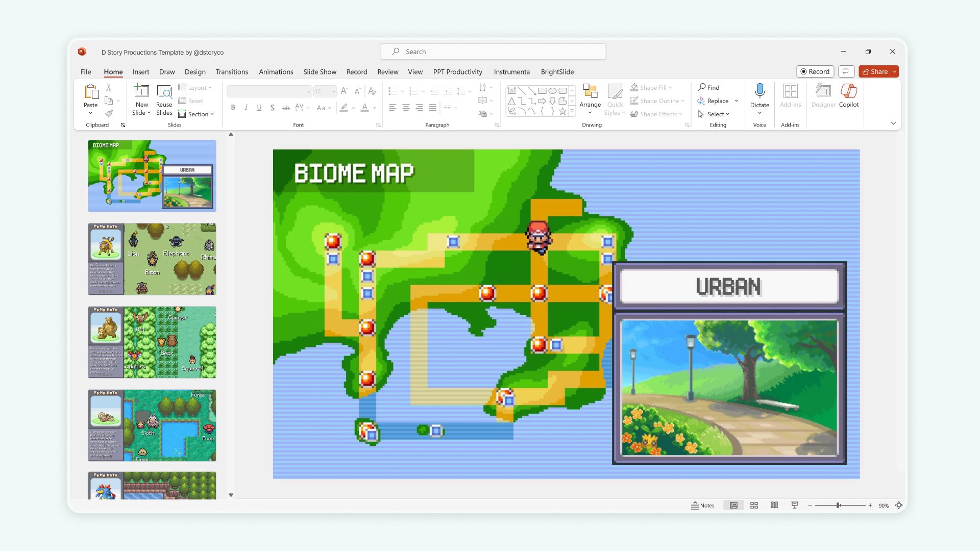The height and width of the screenshot is (551, 980).
Task: Click the Format Painter icon
Action: [109, 114]
